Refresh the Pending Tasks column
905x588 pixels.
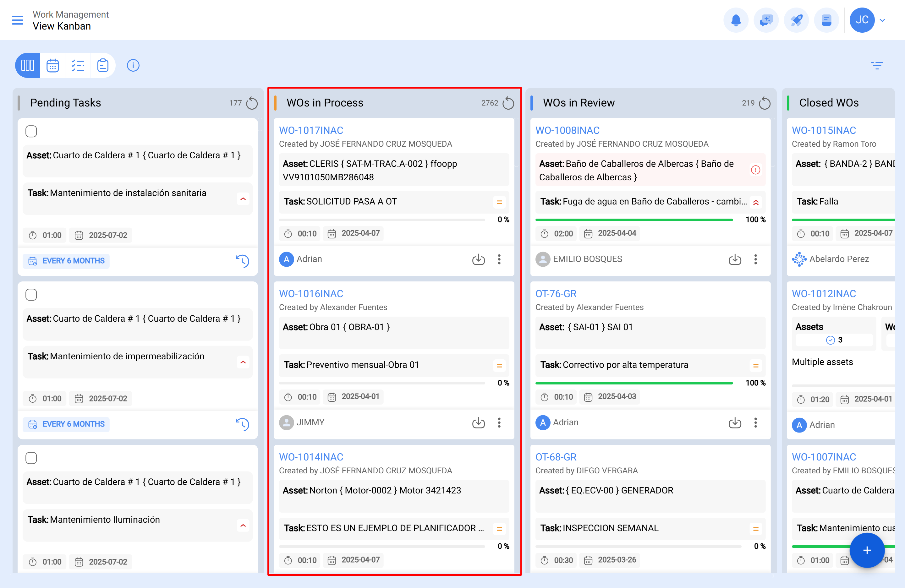[252, 103]
